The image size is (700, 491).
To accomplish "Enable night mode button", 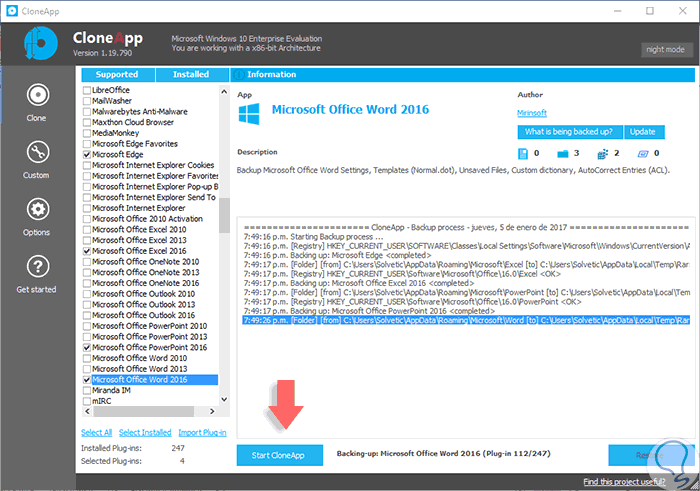I will pyautogui.click(x=667, y=50).
